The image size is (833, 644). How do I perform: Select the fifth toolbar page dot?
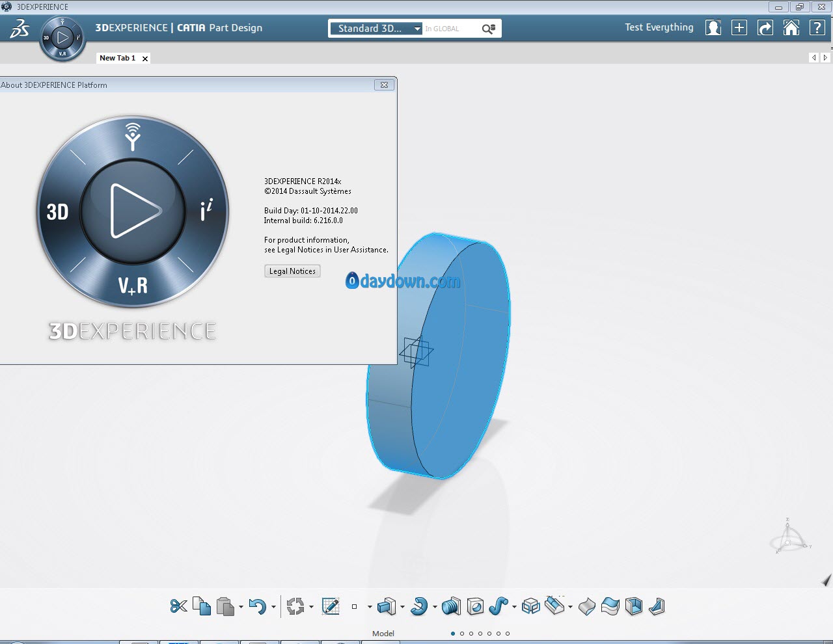coord(489,633)
